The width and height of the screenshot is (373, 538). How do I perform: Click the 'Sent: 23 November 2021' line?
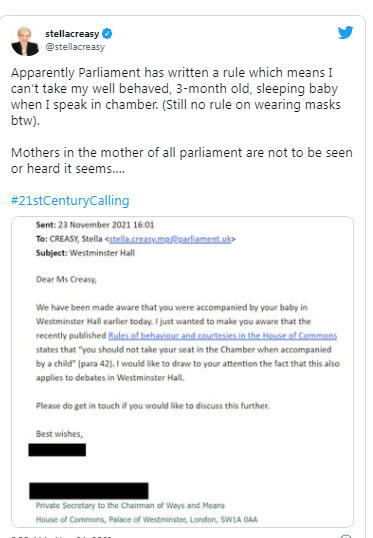click(95, 225)
